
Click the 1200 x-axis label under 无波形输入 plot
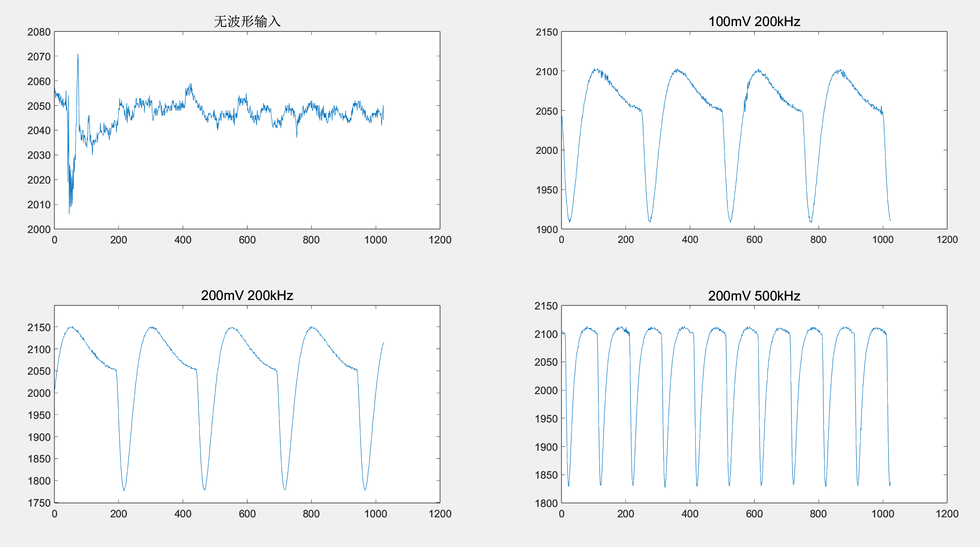[440, 240]
